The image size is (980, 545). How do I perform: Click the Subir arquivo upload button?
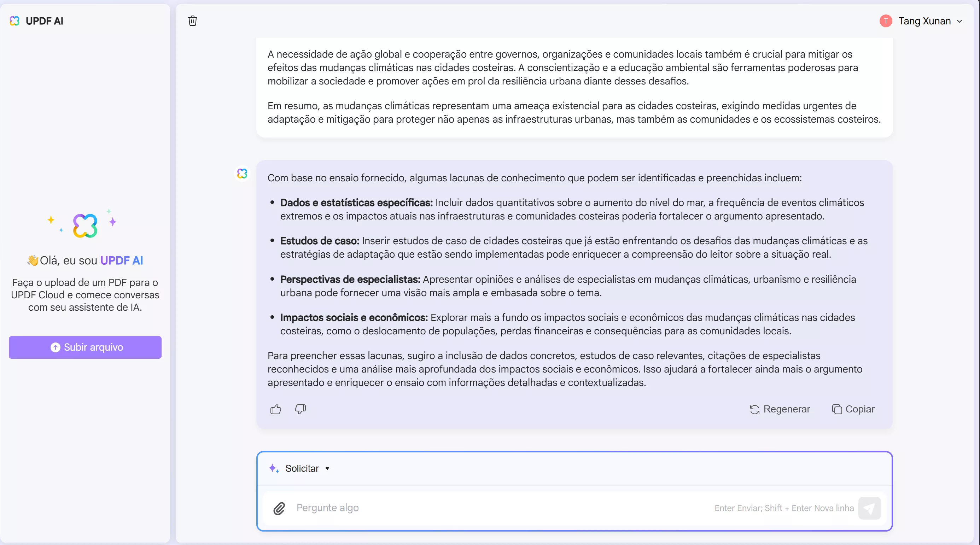coord(85,347)
